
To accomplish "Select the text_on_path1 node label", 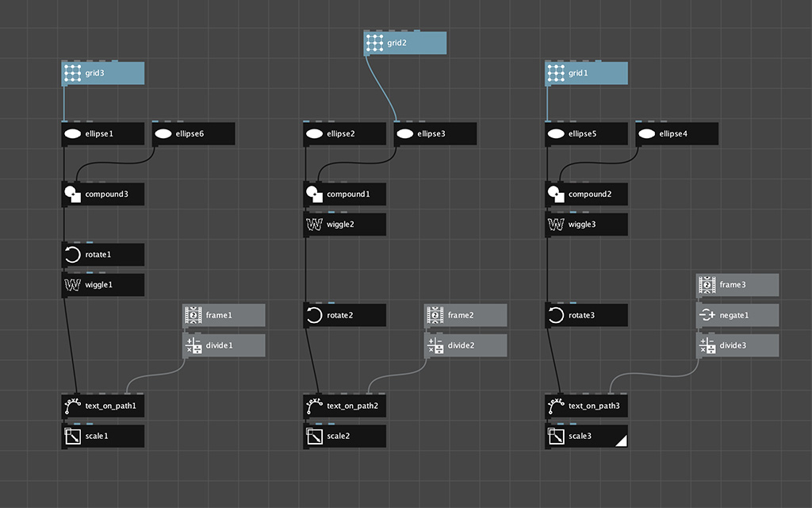I will [x=110, y=406].
